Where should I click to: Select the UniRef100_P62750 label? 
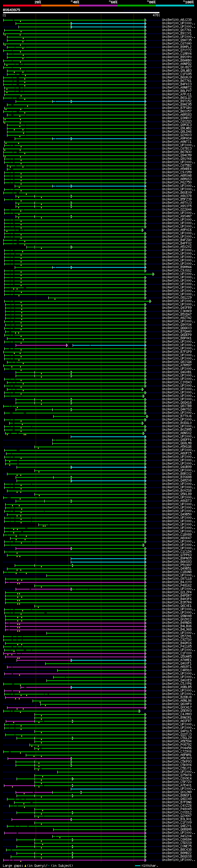click(177, 182)
